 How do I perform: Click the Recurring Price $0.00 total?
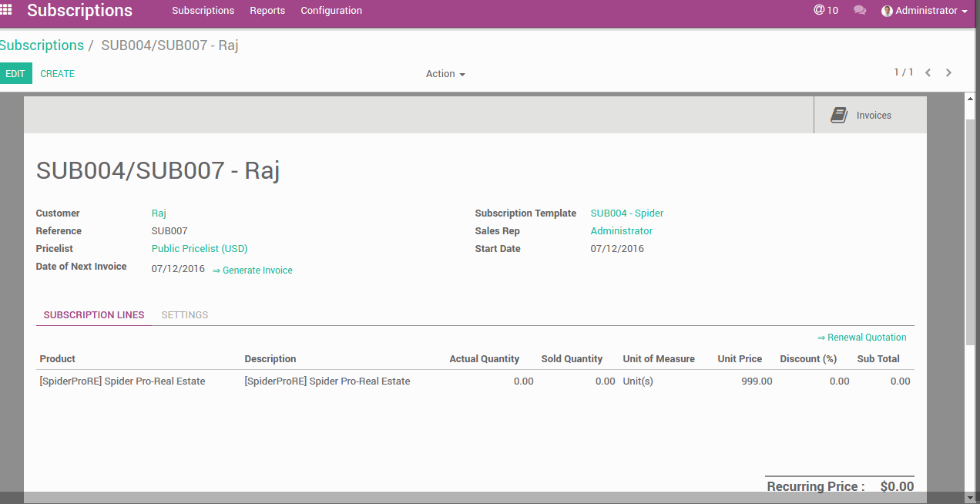897,486
